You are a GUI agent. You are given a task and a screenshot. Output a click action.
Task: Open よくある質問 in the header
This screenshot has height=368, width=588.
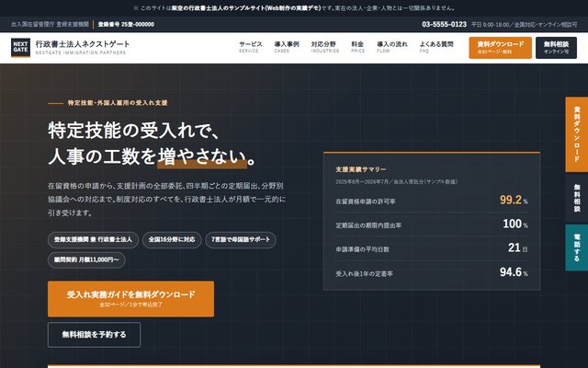tap(436, 47)
